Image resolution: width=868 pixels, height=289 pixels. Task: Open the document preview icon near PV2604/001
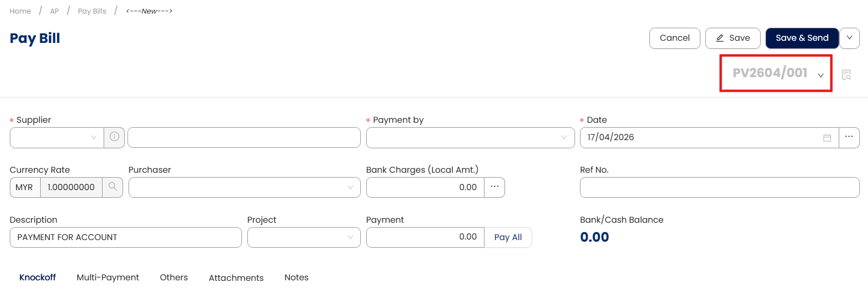point(846,74)
